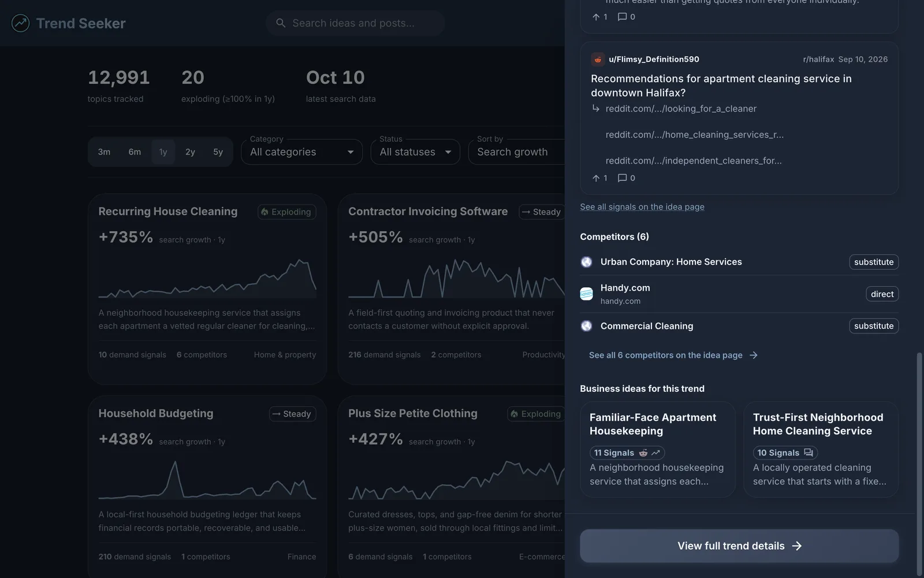
Task: Click the Finance category label
Action: pyautogui.click(x=301, y=557)
